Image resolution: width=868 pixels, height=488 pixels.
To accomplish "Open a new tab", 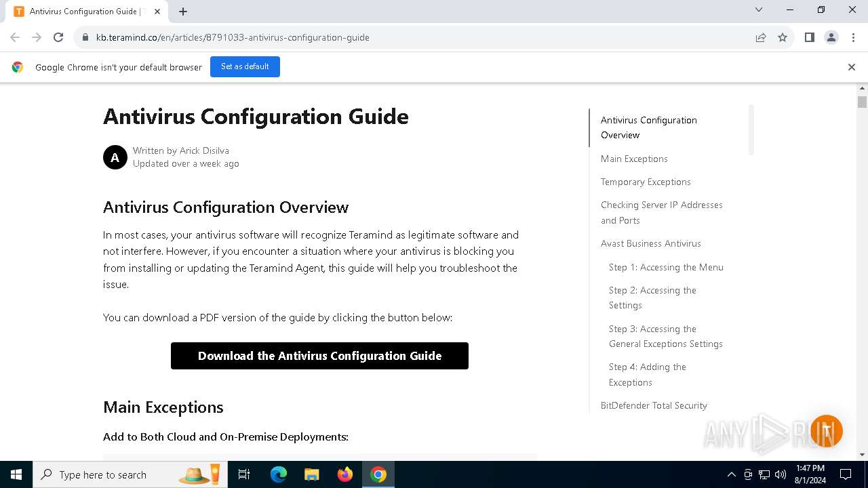I will pos(183,12).
